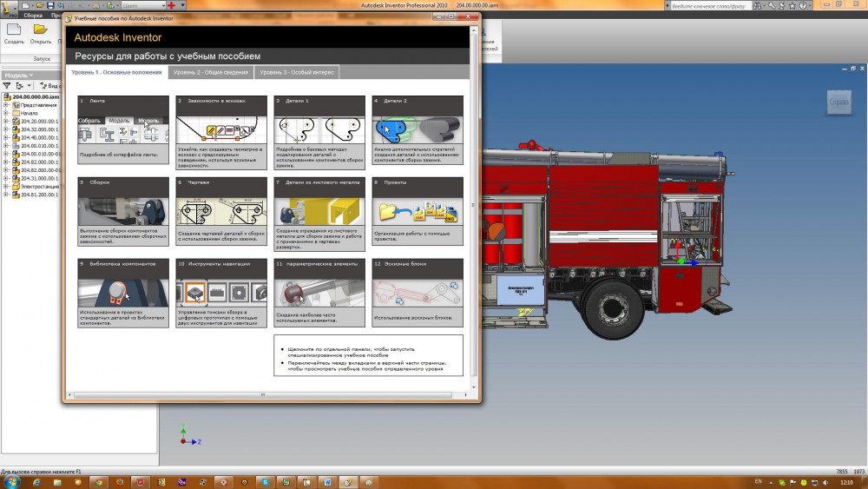Click the Создать ribbon button
Image resolution: width=868 pixels, height=489 pixels.
point(14,34)
